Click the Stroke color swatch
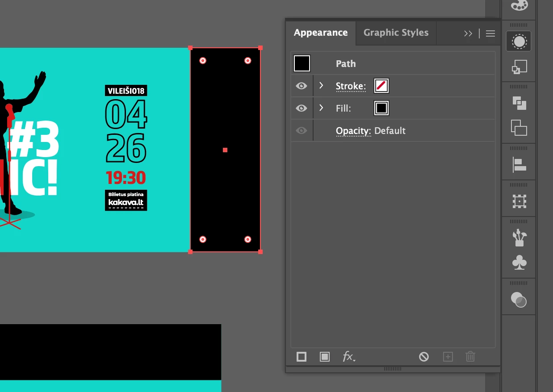Image resolution: width=553 pixels, height=392 pixels. pos(381,86)
